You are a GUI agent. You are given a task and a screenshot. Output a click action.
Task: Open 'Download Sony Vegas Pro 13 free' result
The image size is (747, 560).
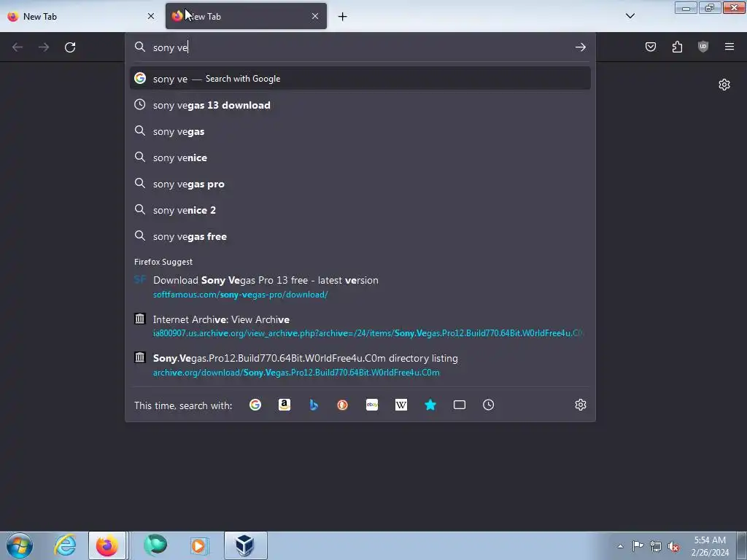tap(360, 287)
